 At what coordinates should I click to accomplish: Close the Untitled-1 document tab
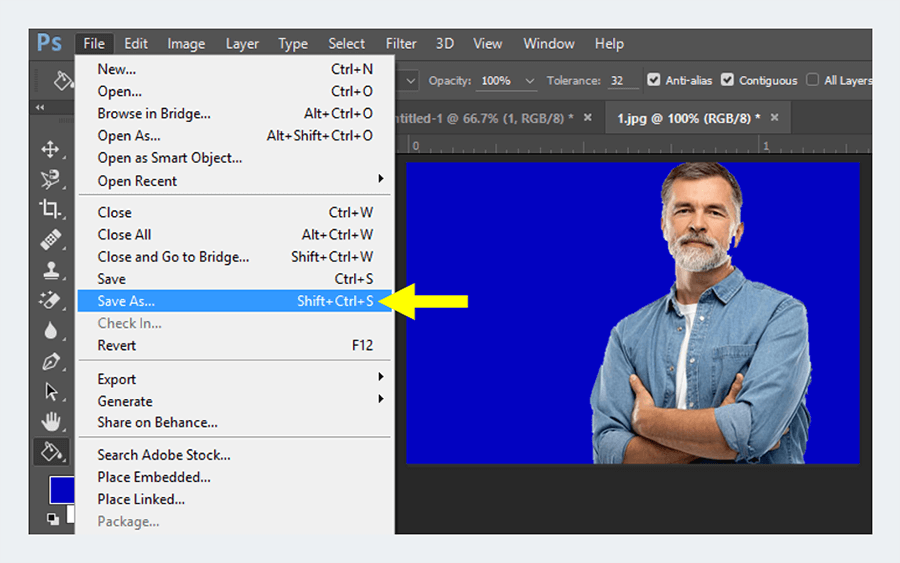coord(588,118)
